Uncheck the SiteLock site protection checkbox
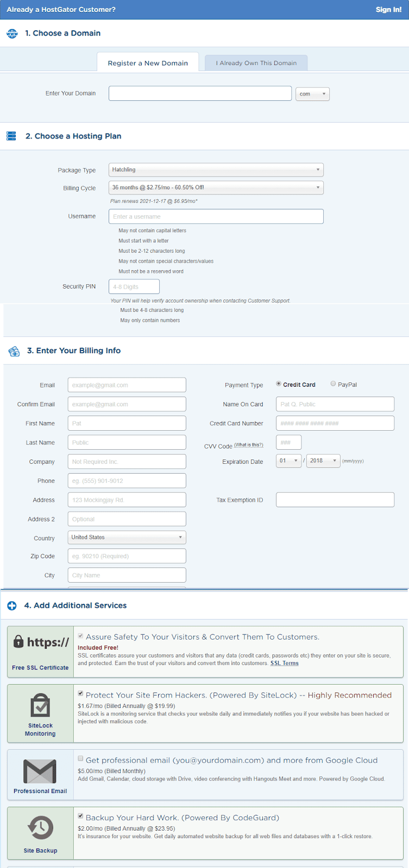The image size is (409, 868). 80,693
